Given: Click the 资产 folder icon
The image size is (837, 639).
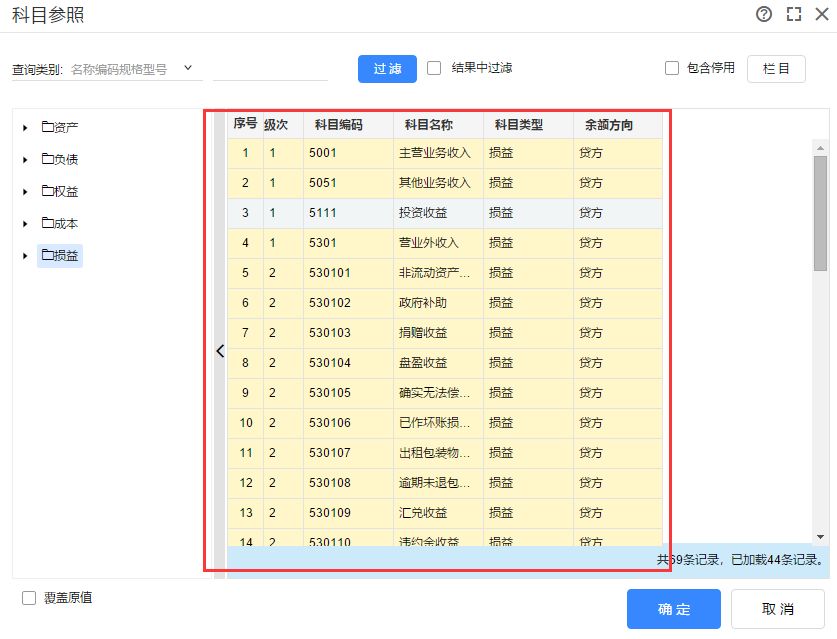Looking at the screenshot, I should point(48,127).
